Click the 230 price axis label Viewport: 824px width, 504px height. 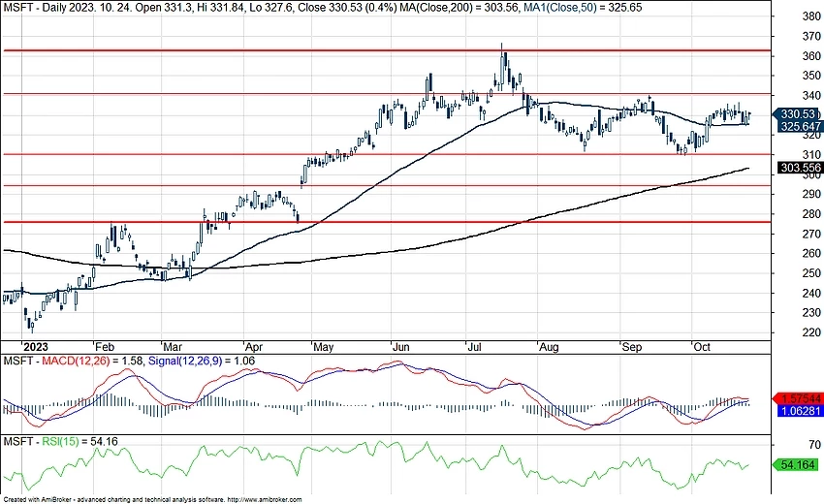point(812,312)
